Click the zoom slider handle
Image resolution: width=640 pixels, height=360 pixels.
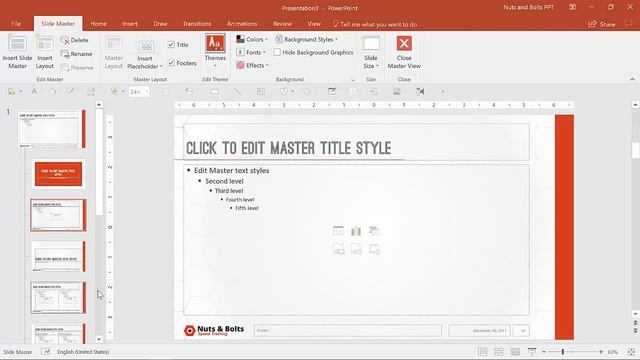[x=562, y=351]
